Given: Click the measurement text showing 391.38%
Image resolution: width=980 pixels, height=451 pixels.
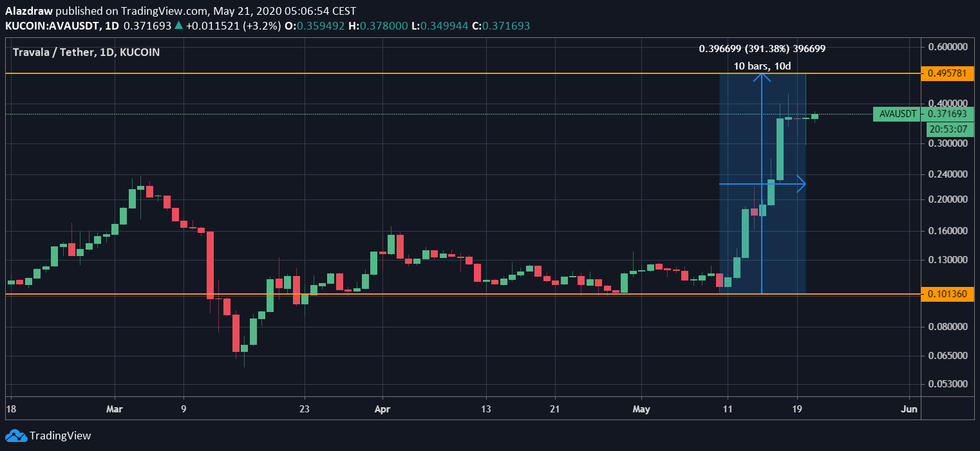Looking at the screenshot, I should (x=762, y=48).
